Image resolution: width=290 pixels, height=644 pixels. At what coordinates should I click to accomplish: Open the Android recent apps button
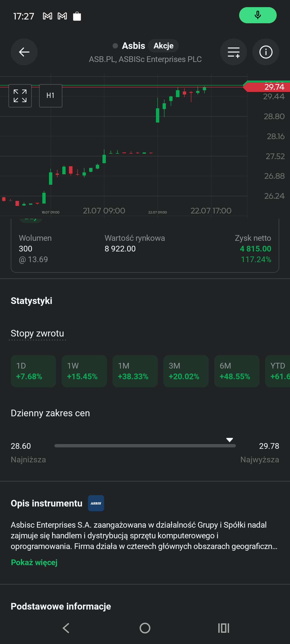click(x=223, y=628)
